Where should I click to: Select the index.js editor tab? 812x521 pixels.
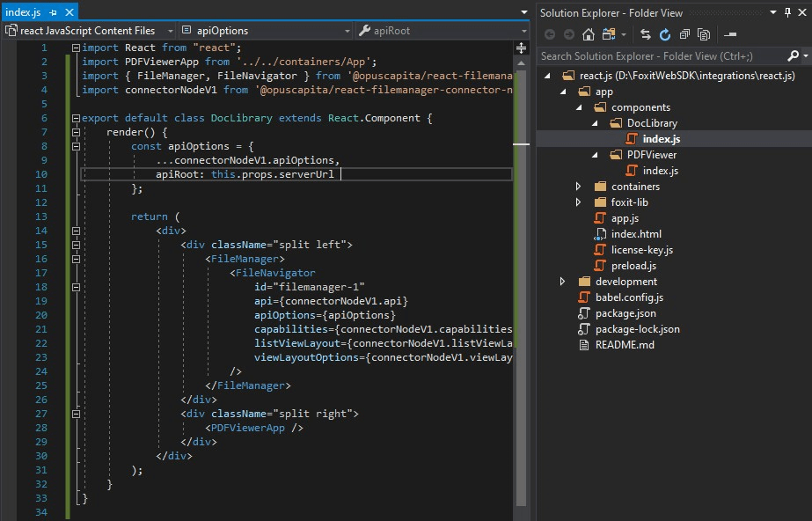(x=23, y=12)
